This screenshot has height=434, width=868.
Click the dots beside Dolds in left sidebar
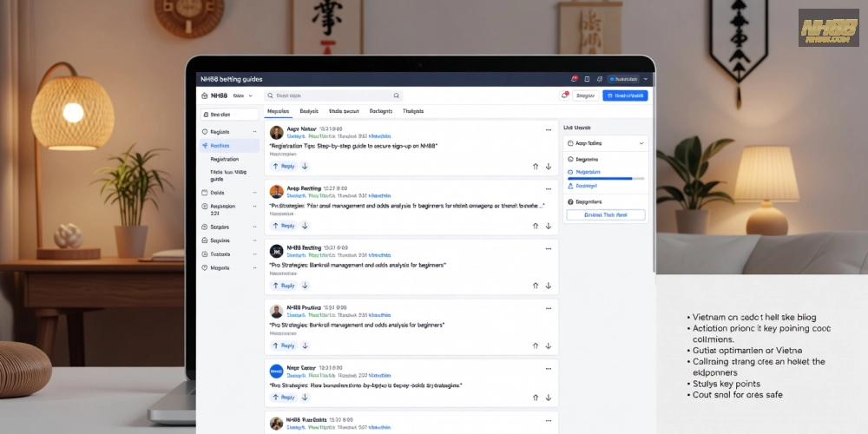(254, 193)
